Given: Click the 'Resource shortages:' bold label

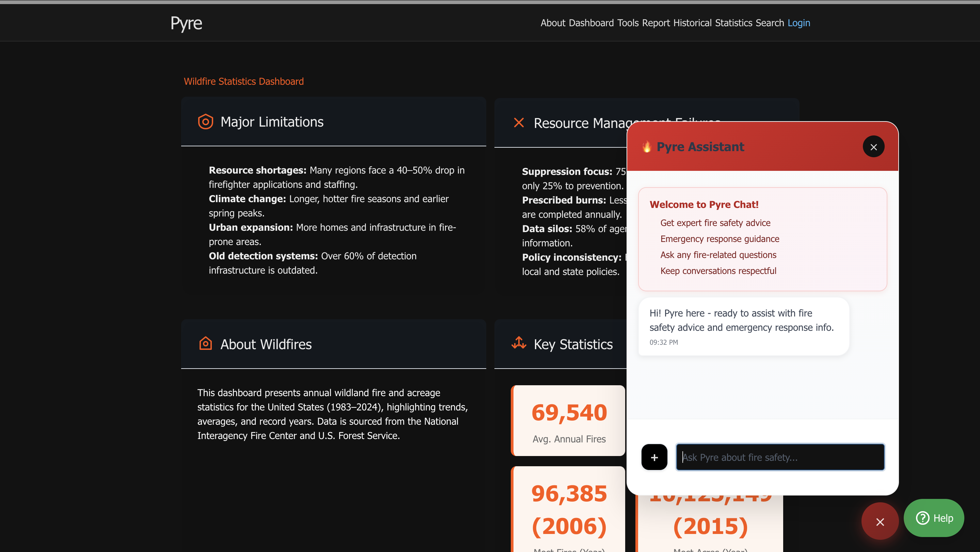Looking at the screenshot, I should tap(257, 170).
